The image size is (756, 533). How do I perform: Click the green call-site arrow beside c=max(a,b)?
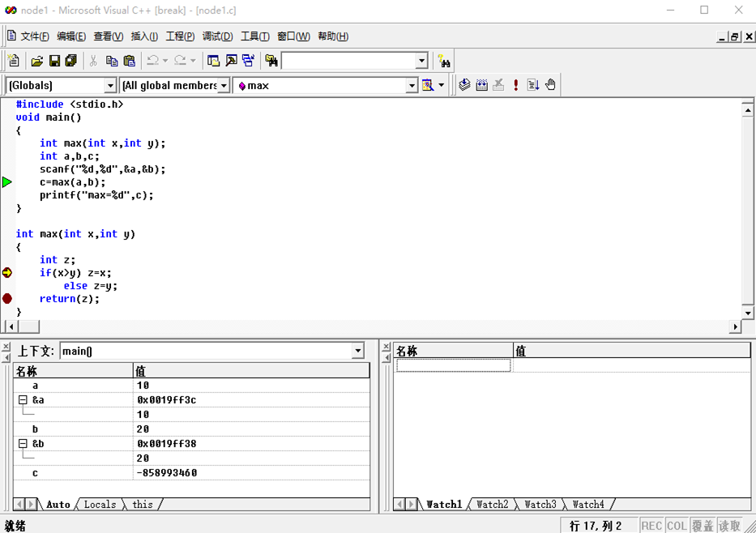click(6, 182)
